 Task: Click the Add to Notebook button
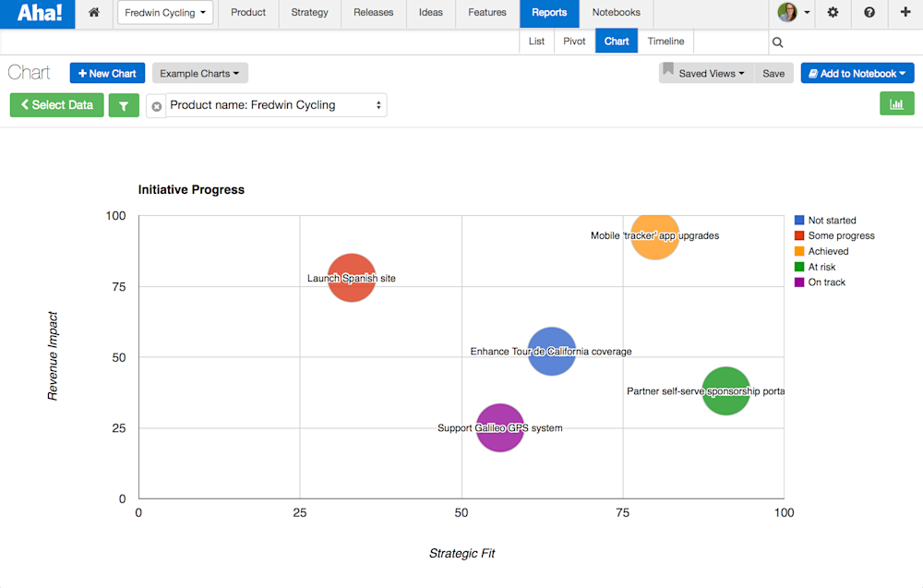tap(857, 73)
